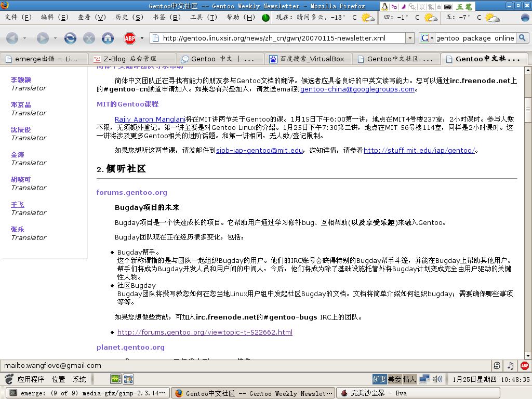Click the search magnifier go button
The width and height of the screenshot is (532, 399).
click(x=522, y=38)
